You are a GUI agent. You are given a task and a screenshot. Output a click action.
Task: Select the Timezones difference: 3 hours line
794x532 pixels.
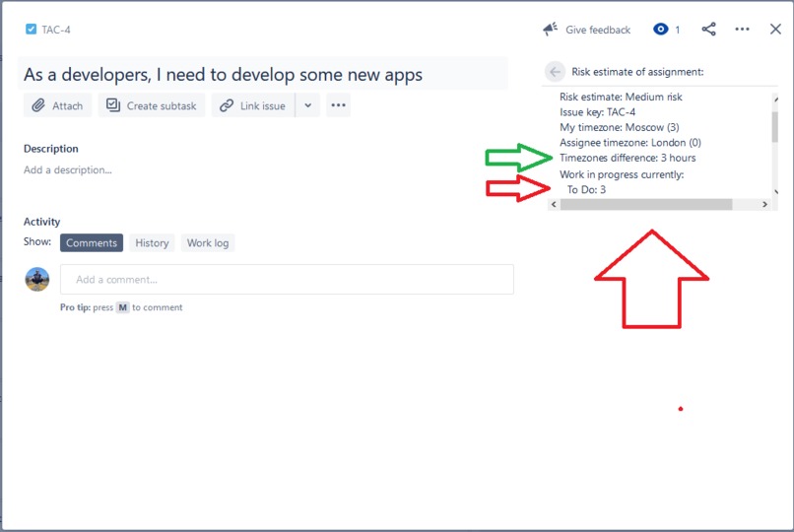click(628, 158)
